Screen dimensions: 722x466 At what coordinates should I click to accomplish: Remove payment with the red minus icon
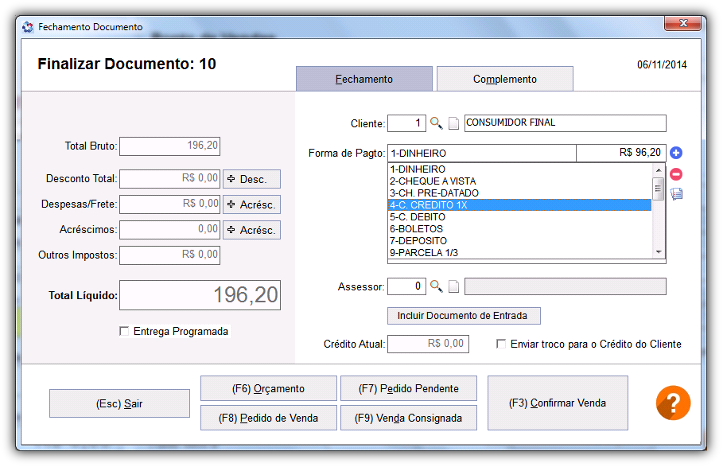pos(675,174)
